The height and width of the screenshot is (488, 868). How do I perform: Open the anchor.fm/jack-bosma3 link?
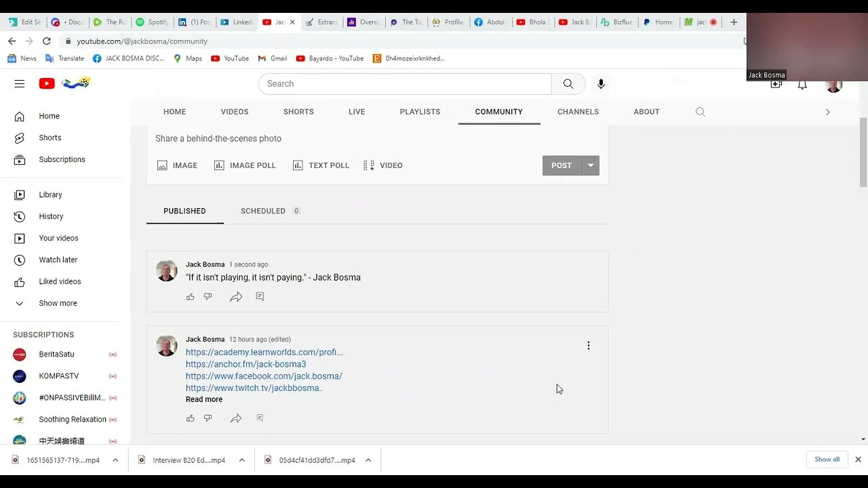[246, 364]
